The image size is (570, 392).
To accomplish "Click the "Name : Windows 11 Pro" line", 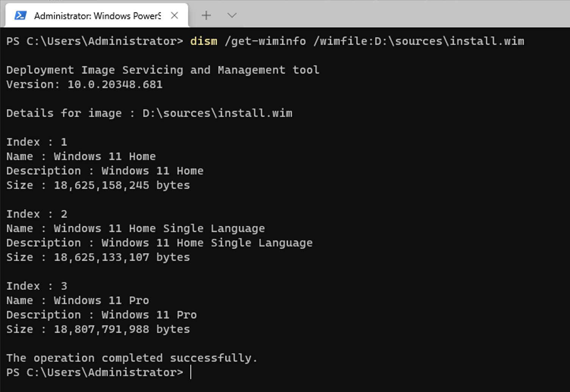I will [77, 301].
